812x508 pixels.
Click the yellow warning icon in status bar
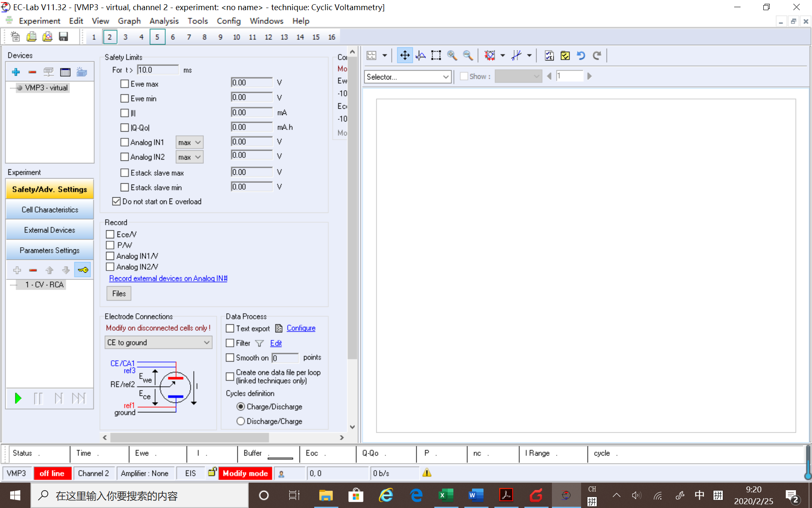point(427,473)
